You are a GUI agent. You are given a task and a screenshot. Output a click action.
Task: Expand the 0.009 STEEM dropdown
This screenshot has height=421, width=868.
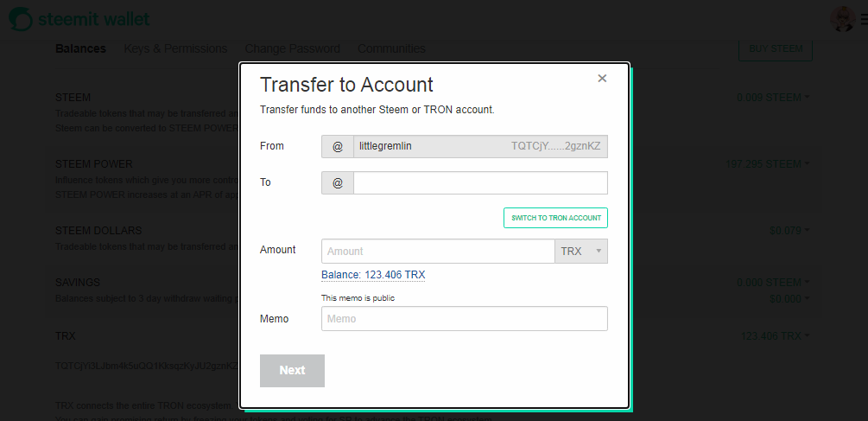coord(773,98)
